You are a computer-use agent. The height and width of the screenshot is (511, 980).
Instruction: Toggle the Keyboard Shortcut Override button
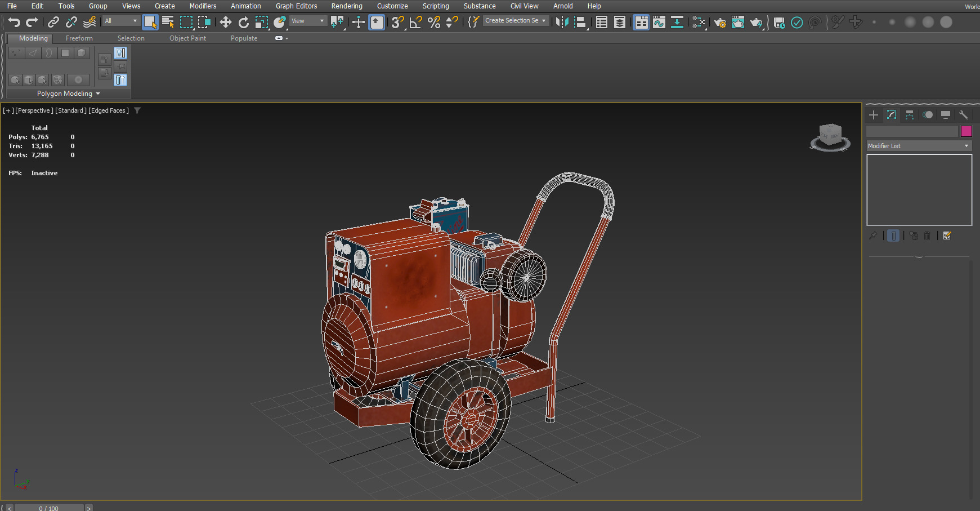[x=376, y=22]
